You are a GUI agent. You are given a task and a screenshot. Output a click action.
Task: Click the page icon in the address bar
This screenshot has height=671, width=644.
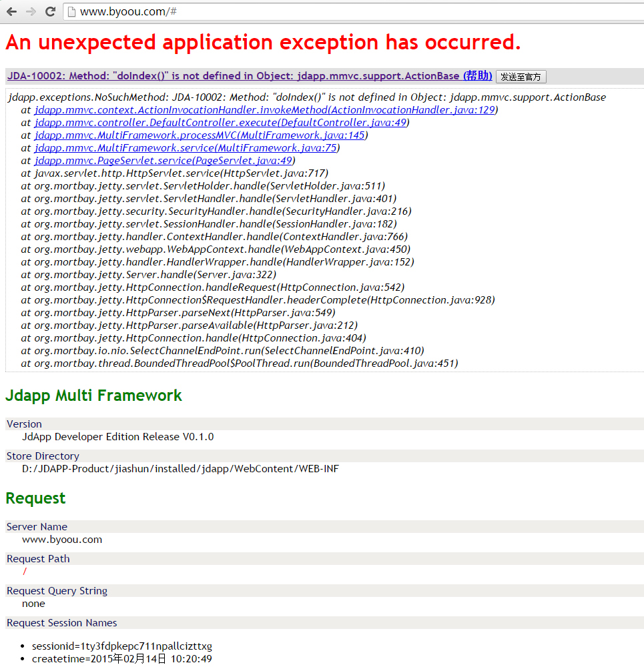tap(70, 11)
